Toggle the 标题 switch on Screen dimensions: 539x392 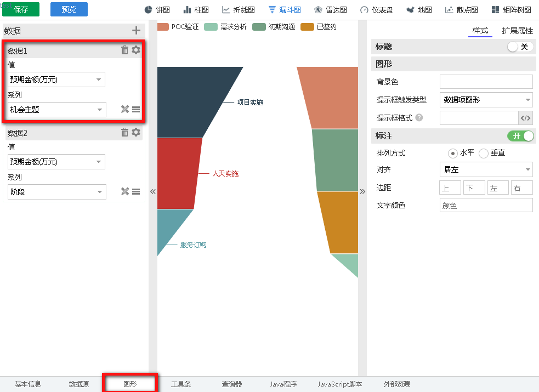[520, 47]
